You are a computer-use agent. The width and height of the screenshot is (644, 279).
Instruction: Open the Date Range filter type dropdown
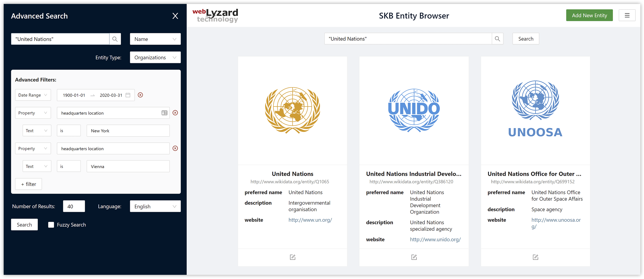click(33, 95)
